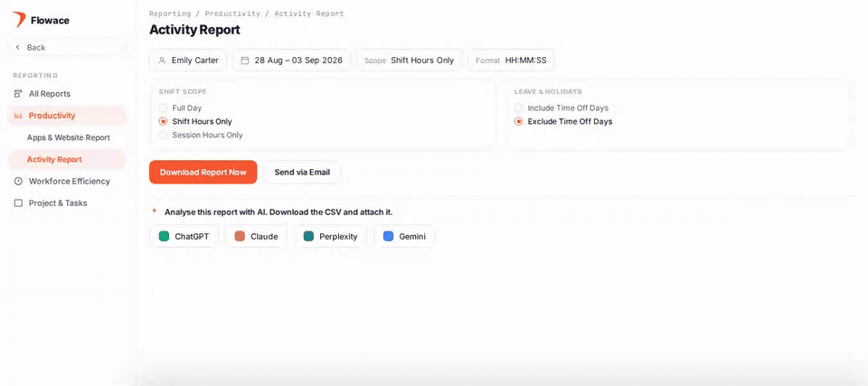Screen dimensions: 868x386
Task: Click the Send via Email button
Action: [x=302, y=173]
